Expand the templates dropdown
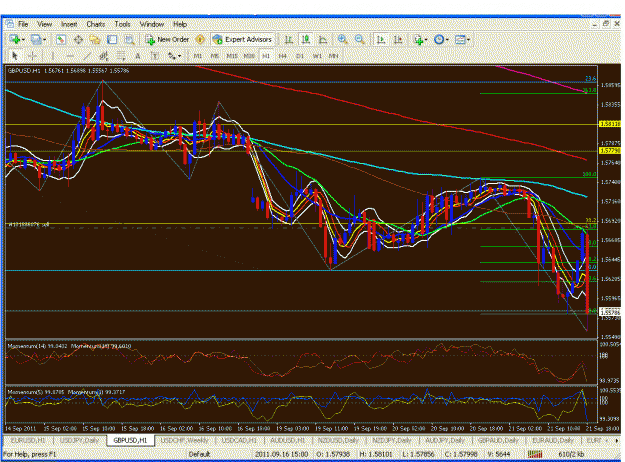 (468, 39)
